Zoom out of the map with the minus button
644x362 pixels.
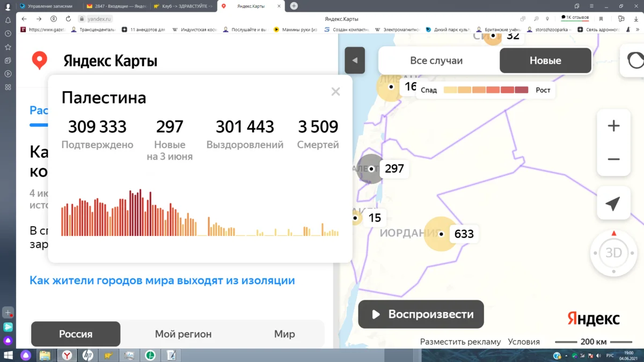click(x=613, y=159)
